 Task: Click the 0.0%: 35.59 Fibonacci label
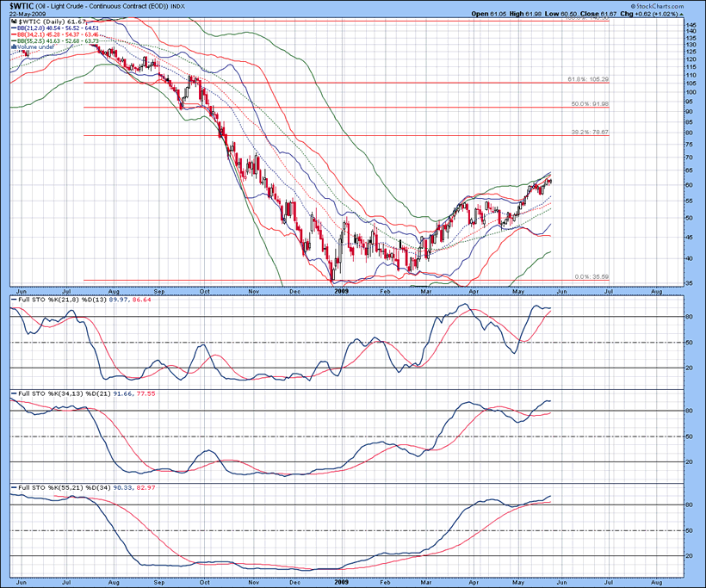coord(591,276)
